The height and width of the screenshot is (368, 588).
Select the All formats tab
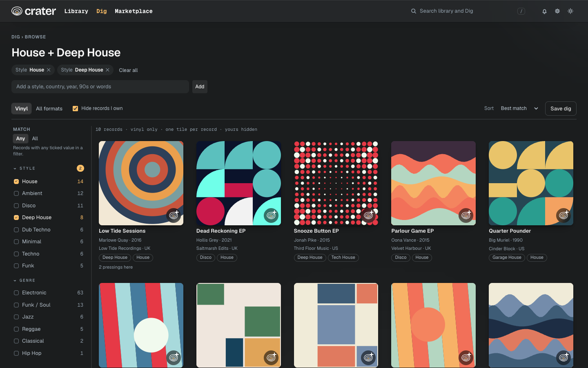pos(49,108)
